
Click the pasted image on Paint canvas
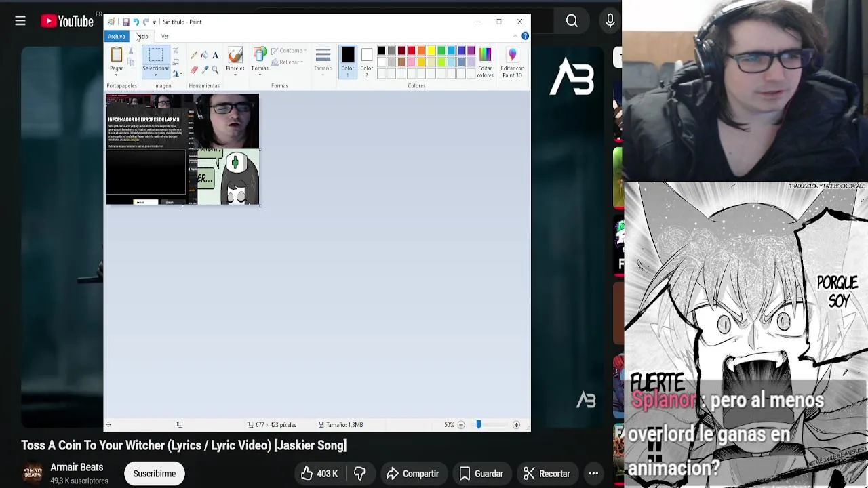click(x=182, y=149)
